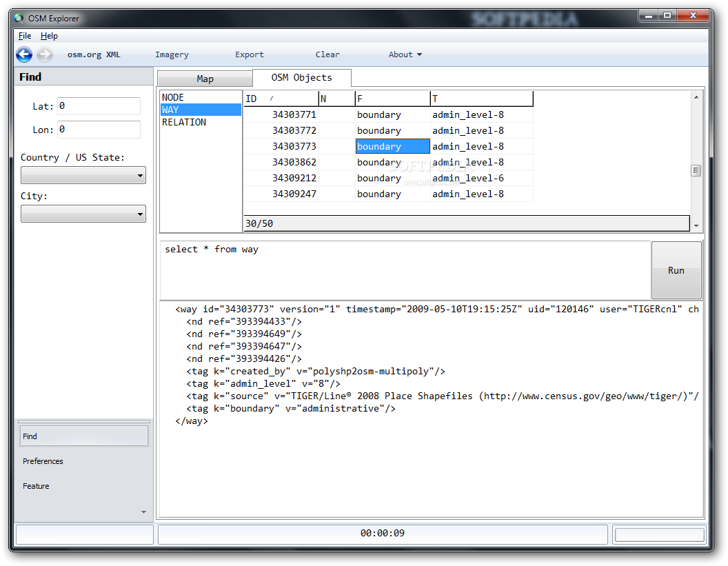This screenshot has width=728, height=566.
Task: Select the OSM Objects tab
Action: pyautogui.click(x=302, y=77)
